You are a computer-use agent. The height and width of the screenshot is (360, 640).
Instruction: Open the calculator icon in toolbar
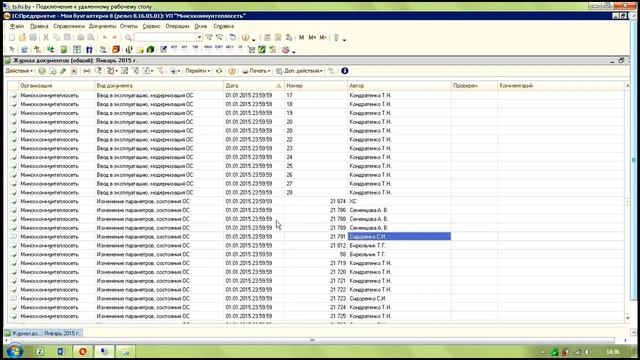point(267,38)
